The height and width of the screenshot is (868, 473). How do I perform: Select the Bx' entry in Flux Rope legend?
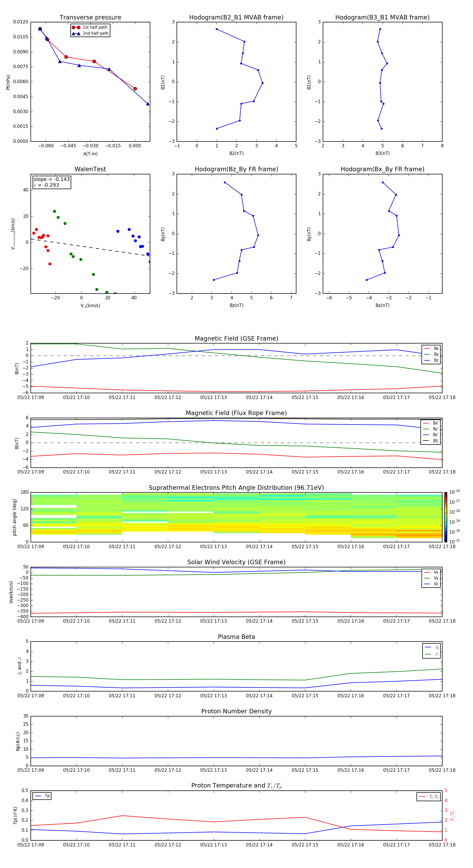(431, 423)
